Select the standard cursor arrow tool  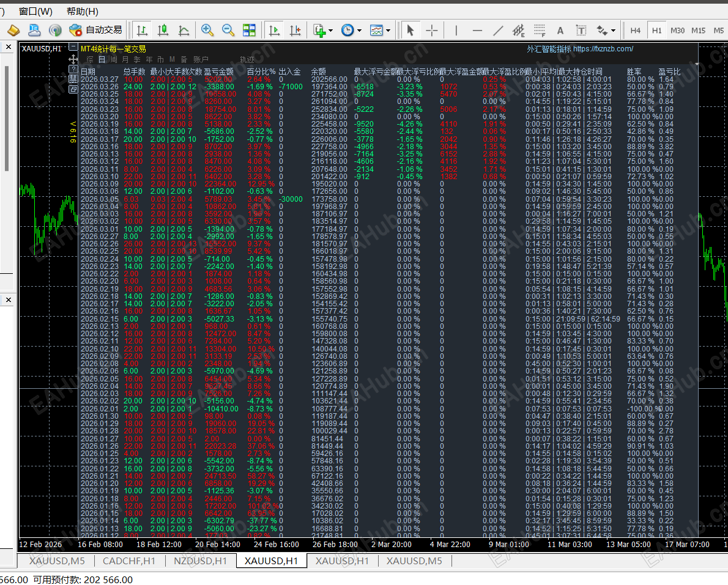pos(410,30)
